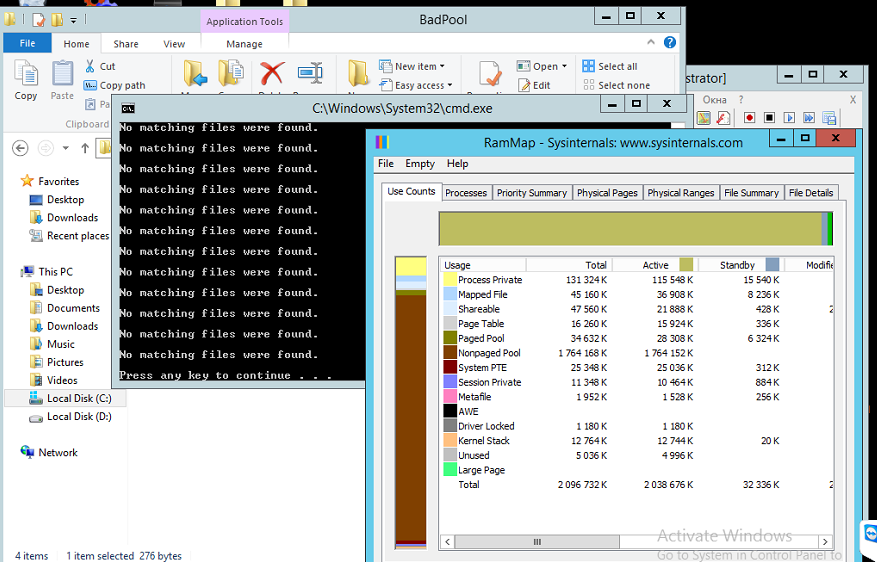This screenshot has width=877, height=562.
Task: Click the fast-forward double arrow icon
Action: [809, 118]
